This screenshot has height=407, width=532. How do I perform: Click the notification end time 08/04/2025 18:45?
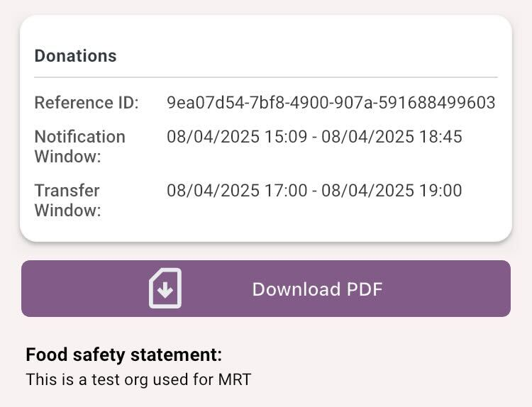point(392,137)
